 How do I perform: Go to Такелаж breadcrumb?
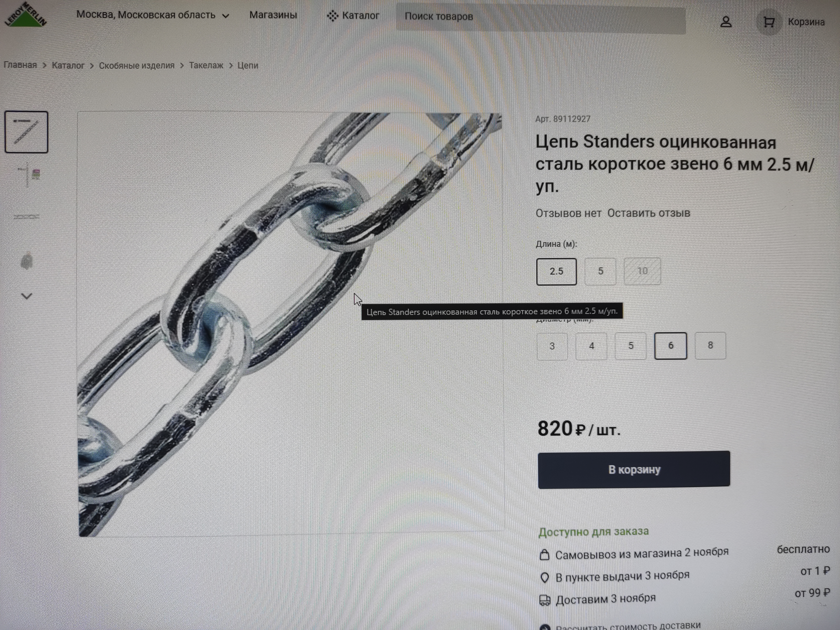pyautogui.click(x=206, y=65)
